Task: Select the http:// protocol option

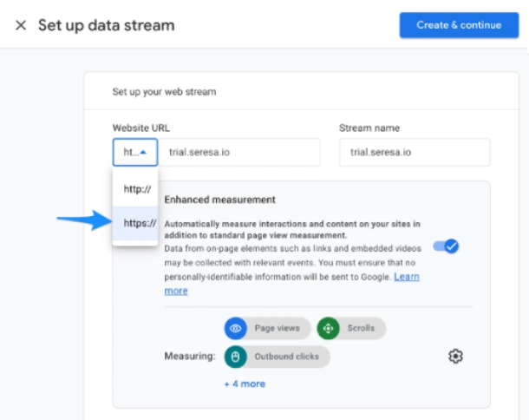Action: pyautogui.click(x=135, y=189)
